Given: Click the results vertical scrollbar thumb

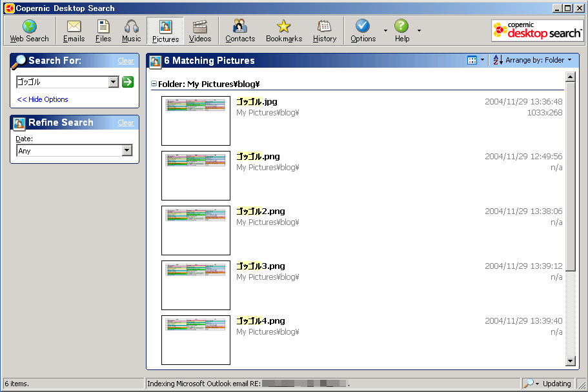Looking at the screenshot, I should click(570, 177).
